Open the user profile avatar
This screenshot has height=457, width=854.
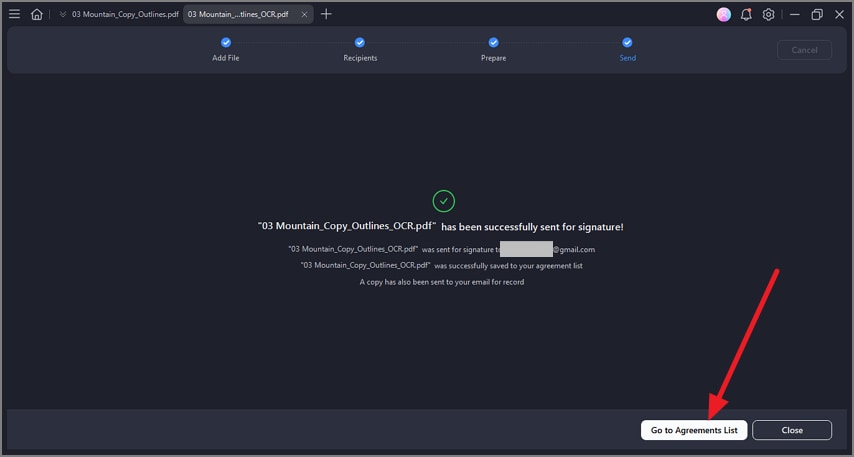pos(724,15)
